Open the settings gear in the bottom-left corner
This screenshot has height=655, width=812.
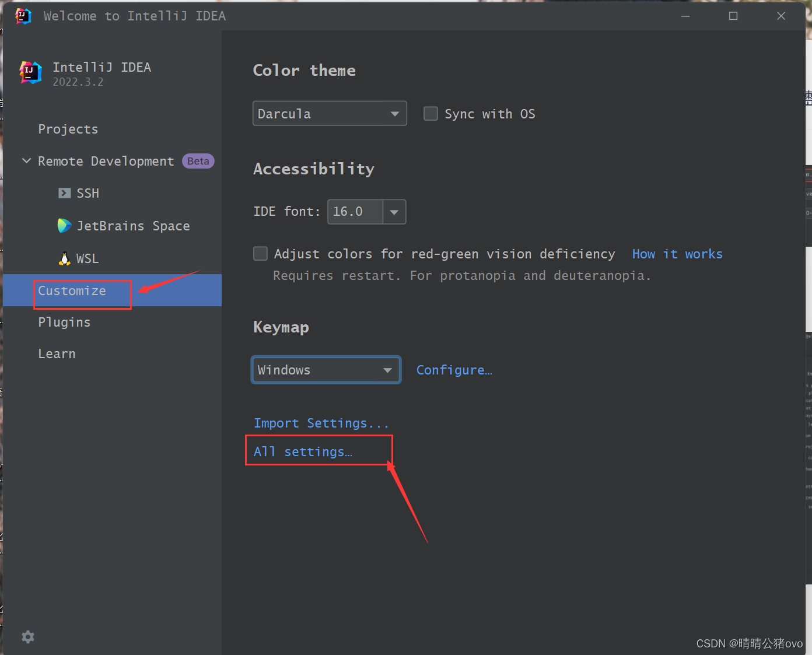click(x=28, y=637)
